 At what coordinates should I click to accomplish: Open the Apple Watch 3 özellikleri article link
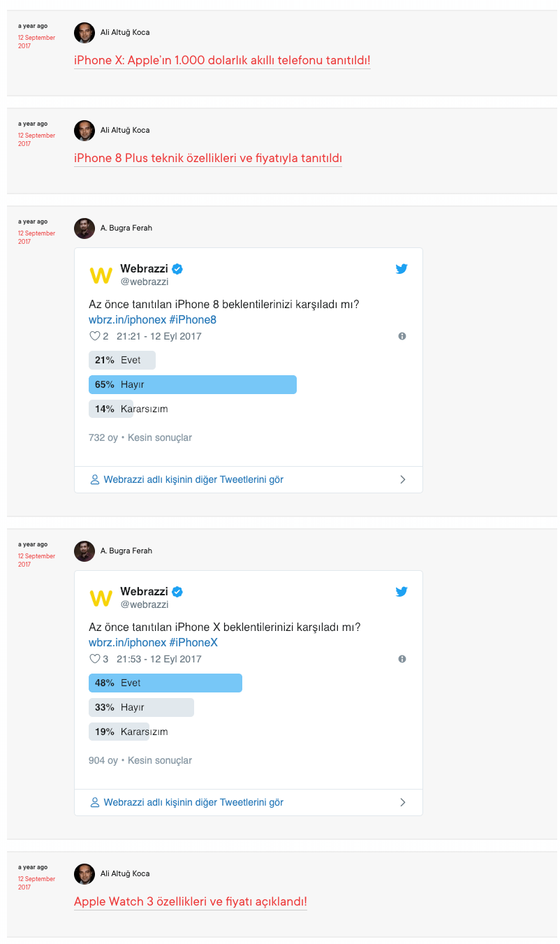point(191,901)
